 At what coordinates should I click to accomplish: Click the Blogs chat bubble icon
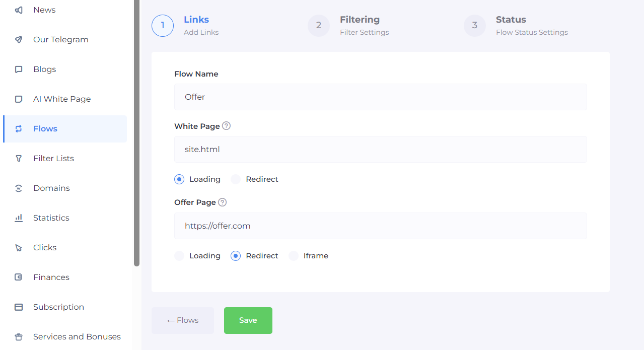click(x=19, y=69)
